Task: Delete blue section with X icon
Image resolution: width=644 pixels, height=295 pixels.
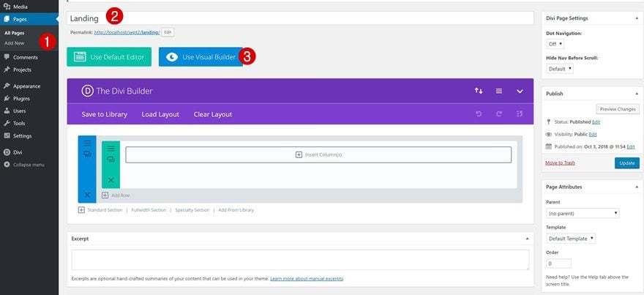Action: pyautogui.click(x=87, y=195)
